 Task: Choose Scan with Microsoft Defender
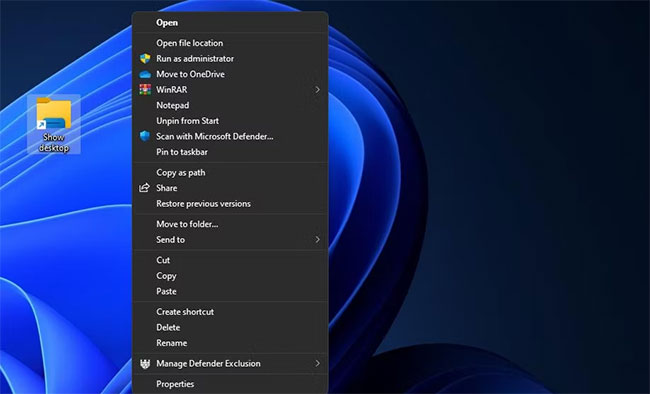[x=230, y=136]
